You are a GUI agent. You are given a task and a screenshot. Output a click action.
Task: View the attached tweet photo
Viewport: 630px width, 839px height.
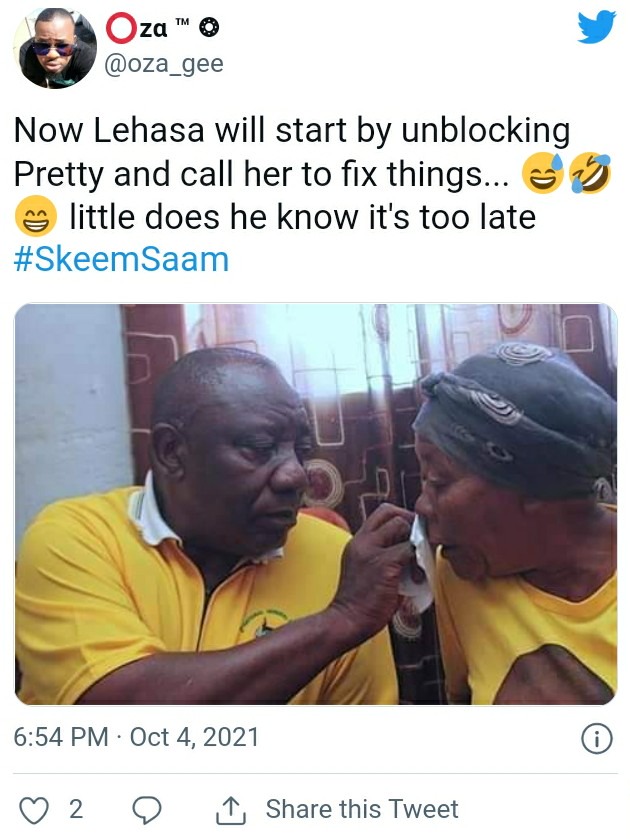click(316, 504)
